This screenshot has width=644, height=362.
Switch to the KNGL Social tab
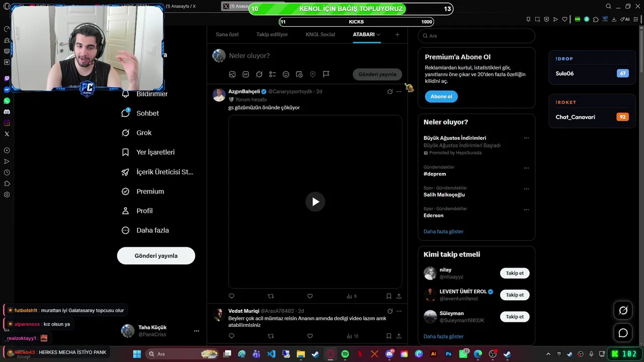320,34
